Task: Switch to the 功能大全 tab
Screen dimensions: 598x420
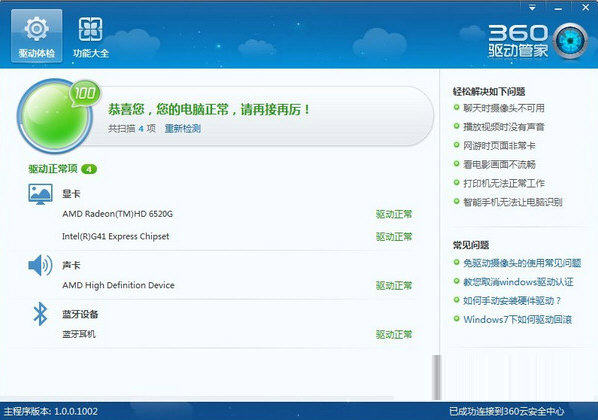Action: coord(91,37)
